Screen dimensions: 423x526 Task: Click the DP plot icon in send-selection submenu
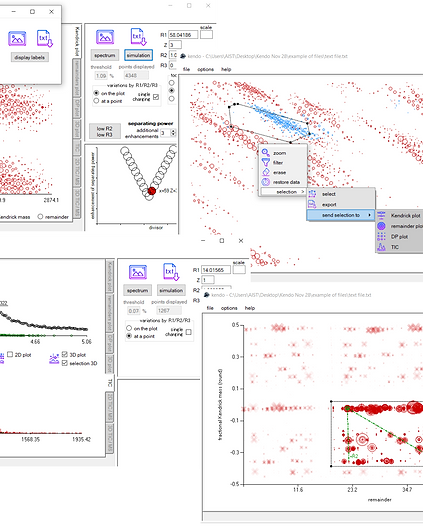[381, 236]
